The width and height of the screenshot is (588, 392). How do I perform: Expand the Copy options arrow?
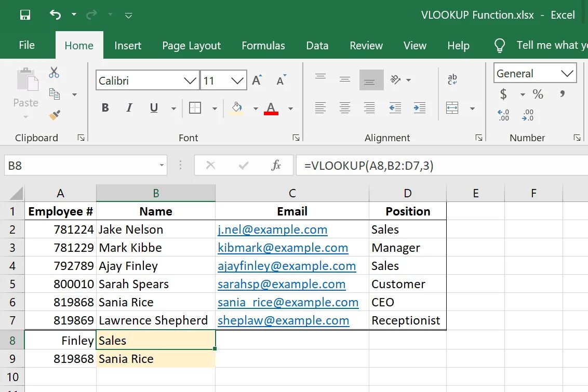(x=74, y=94)
